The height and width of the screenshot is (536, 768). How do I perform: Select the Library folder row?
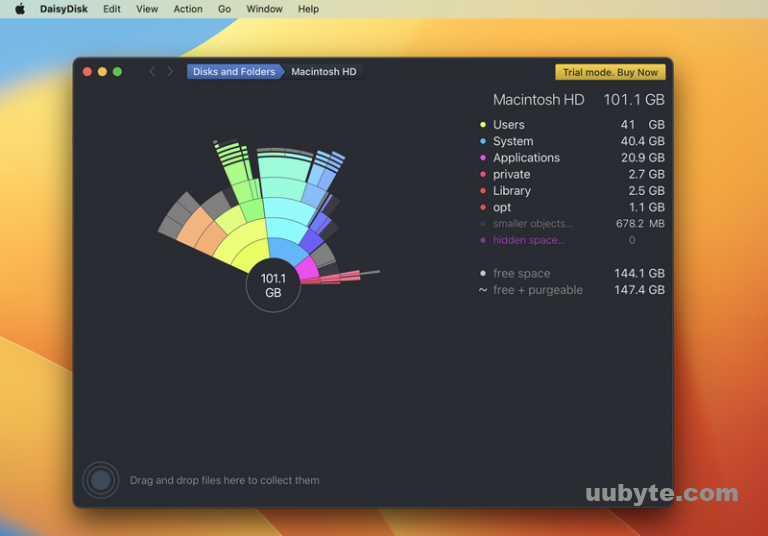tap(572, 191)
